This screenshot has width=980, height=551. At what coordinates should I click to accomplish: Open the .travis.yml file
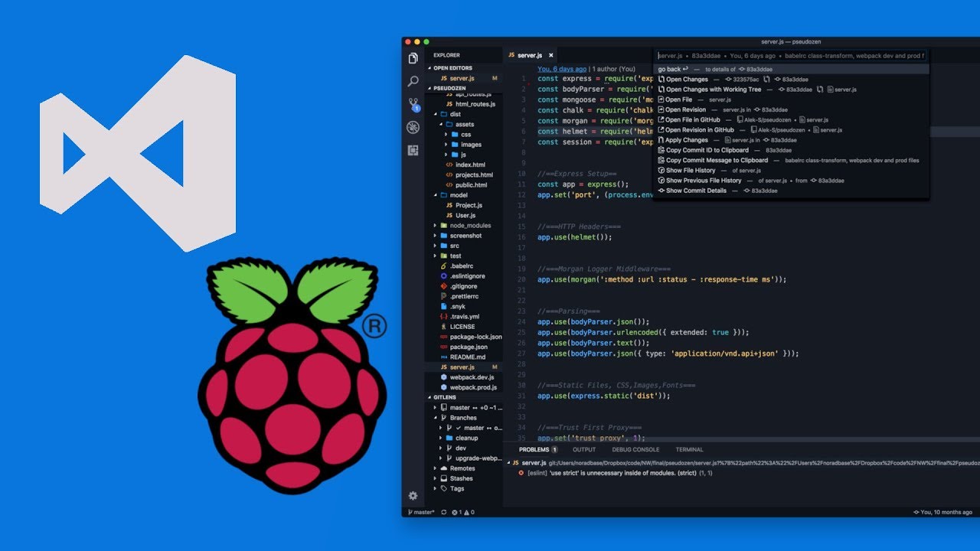pos(463,316)
